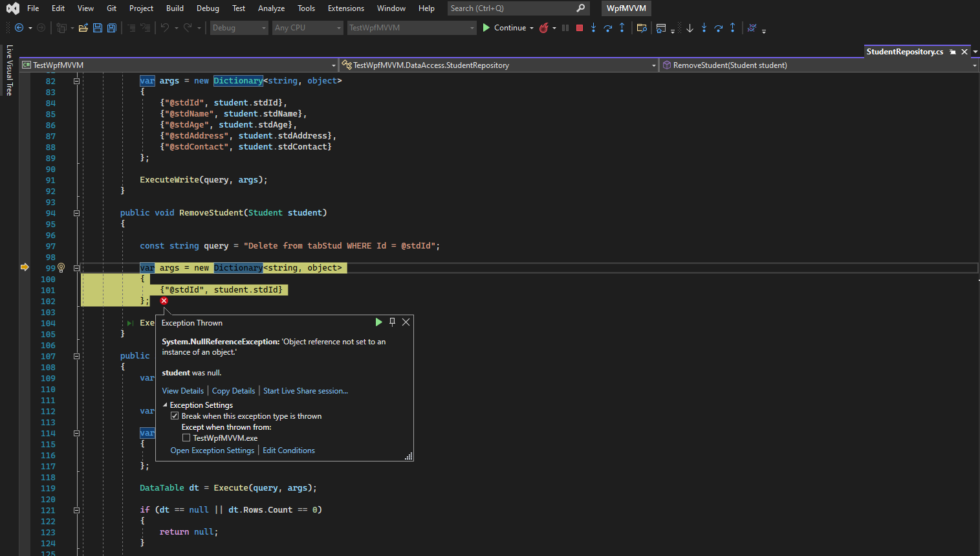Viewport: 980px width, 556px height.
Task: Click the Edit Conditions link
Action: tap(289, 450)
